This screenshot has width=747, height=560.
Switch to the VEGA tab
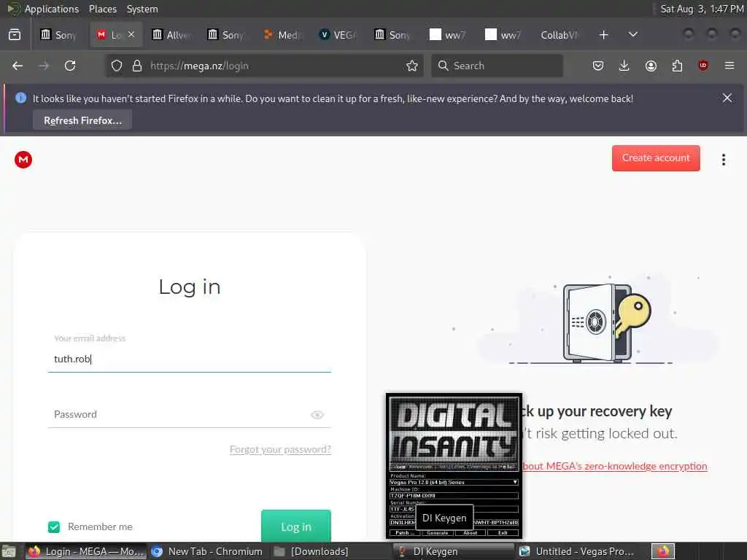338,35
